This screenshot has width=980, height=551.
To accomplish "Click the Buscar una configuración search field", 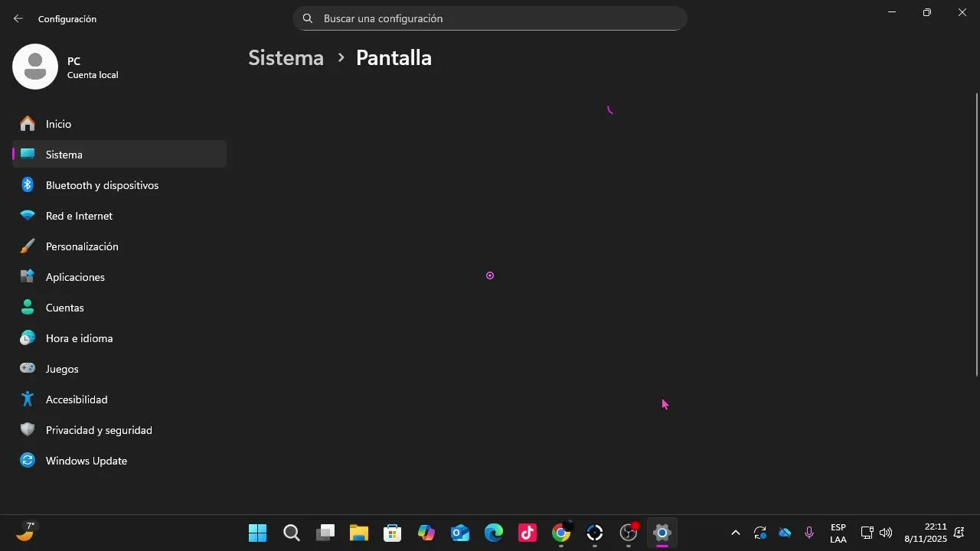I will pyautogui.click(x=490, y=18).
